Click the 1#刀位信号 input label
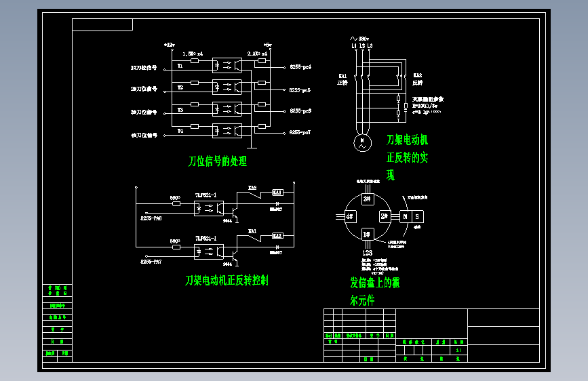 pos(144,68)
